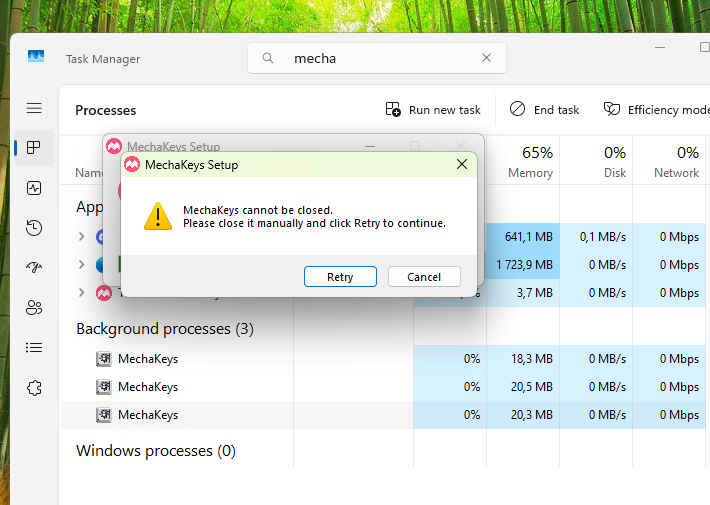The image size is (710, 505).
Task: Click Retry in the MechaKeys Setup dialog
Action: coord(340,277)
